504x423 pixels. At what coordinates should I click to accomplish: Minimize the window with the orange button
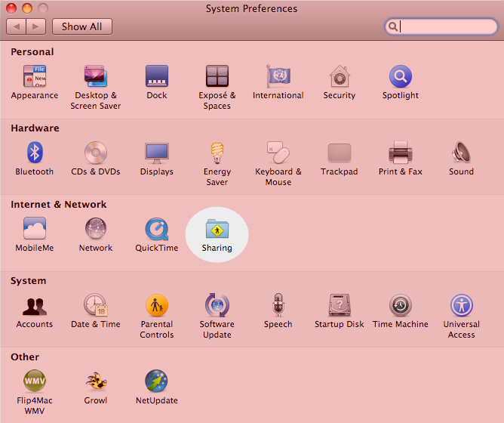[x=27, y=8]
